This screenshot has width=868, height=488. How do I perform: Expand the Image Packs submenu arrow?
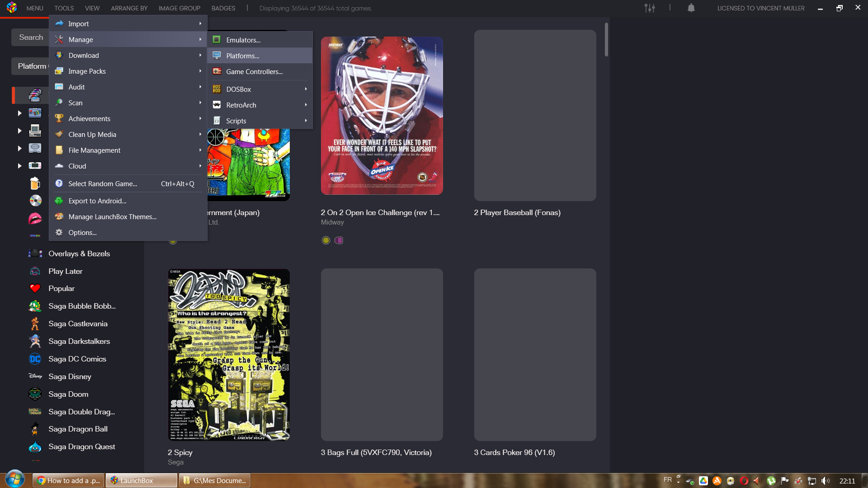200,71
